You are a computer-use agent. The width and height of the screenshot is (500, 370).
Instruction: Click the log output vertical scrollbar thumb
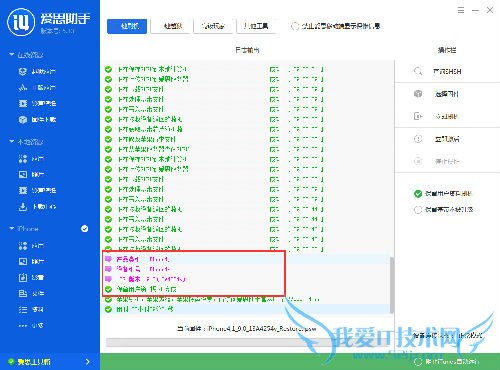[392, 284]
